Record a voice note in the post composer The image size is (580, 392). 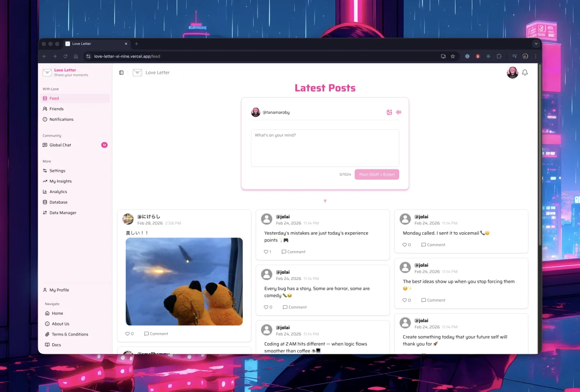pyautogui.click(x=398, y=112)
